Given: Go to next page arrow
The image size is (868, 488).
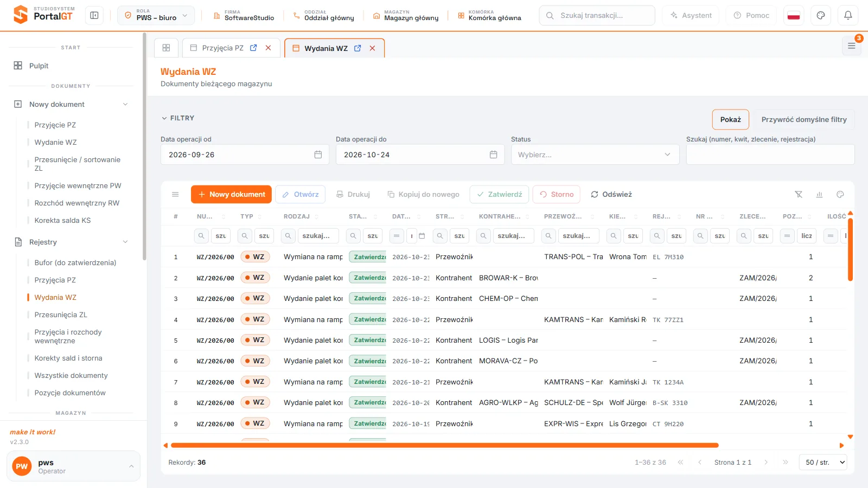Looking at the screenshot, I should coord(766,463).
